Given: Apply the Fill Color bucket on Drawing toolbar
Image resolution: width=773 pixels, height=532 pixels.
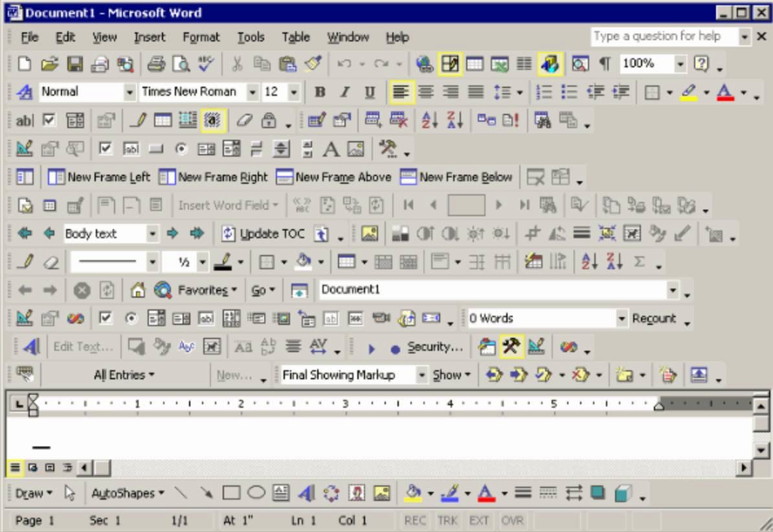Looking at the screenshot, I should 413,493.
